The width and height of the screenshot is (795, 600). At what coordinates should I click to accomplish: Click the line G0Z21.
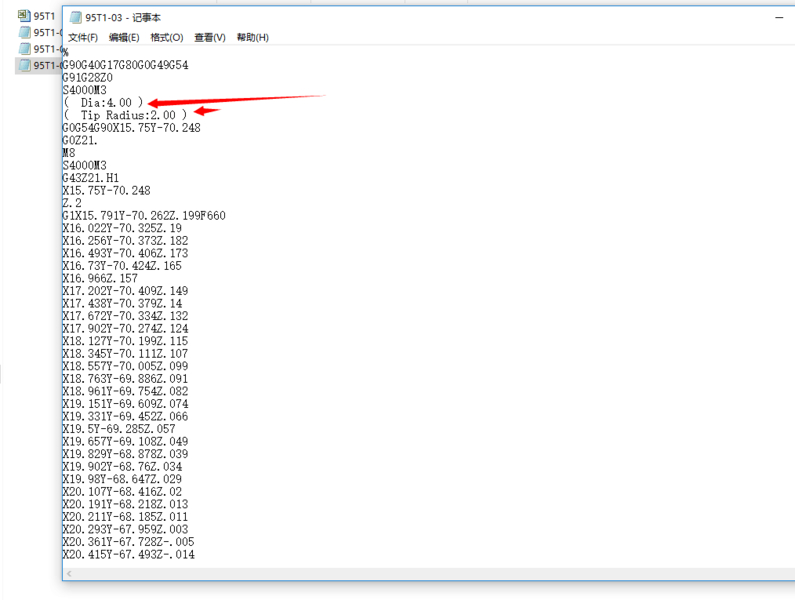click(x=80, y=140)
